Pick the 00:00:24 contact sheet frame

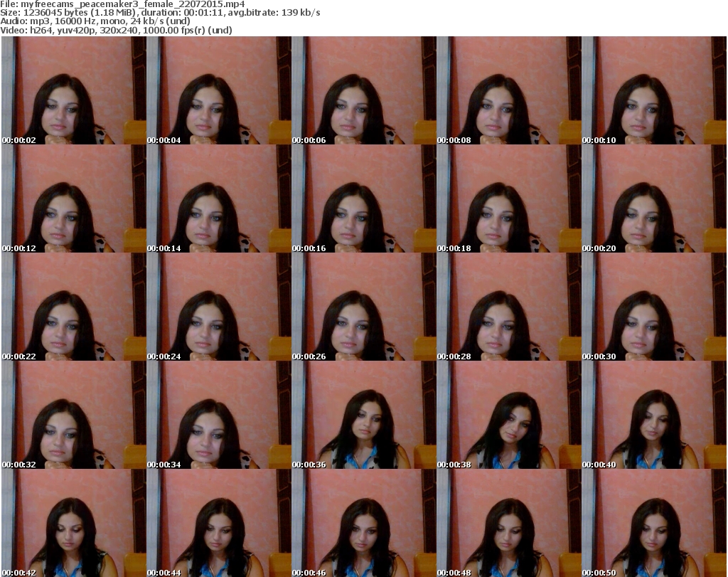point(219,307)
